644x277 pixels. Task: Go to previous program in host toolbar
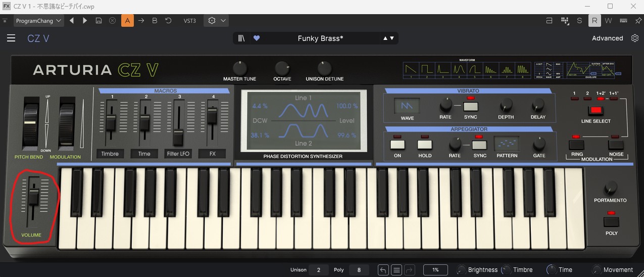tap(72, 21)
